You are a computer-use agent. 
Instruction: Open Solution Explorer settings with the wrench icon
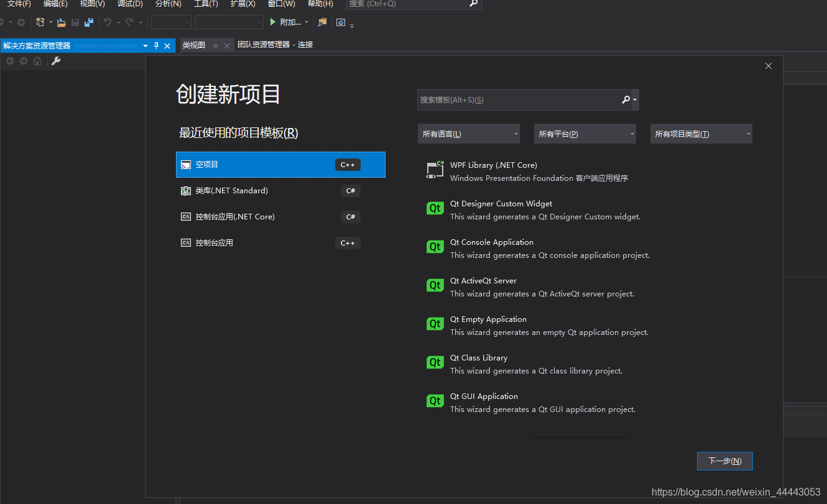[55, 61]
